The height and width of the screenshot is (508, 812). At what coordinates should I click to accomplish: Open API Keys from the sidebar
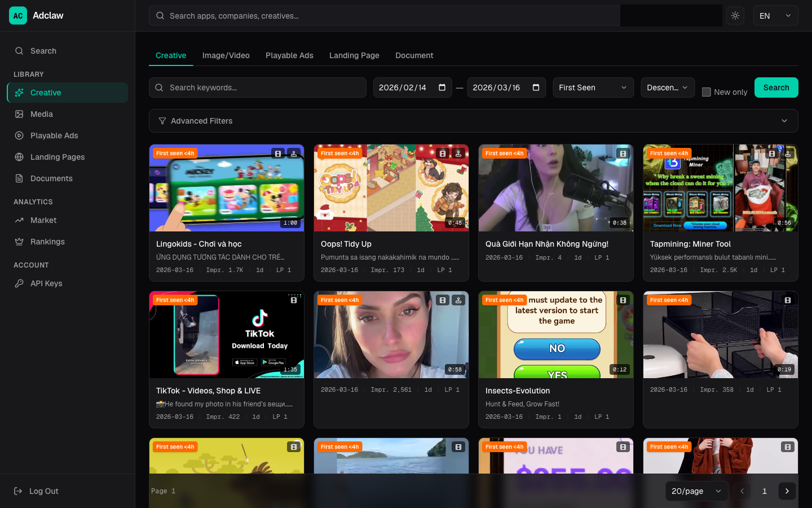pos(46,283)
